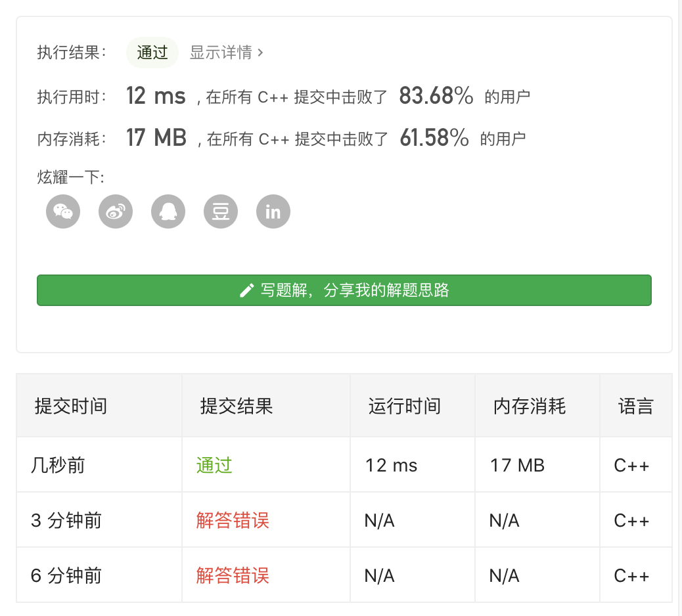Click 写题解，分享我的解题思路 button text
This screenshot has height=616, width=682.
[355, 290]
